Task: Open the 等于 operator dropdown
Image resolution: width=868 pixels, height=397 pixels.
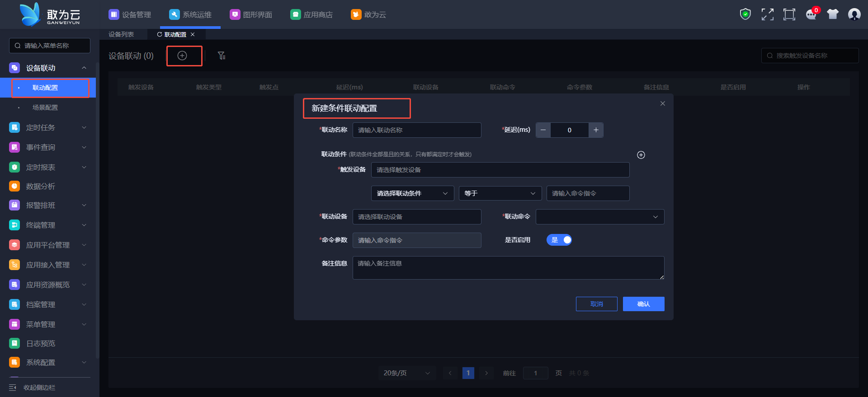Action: point(500,193)
